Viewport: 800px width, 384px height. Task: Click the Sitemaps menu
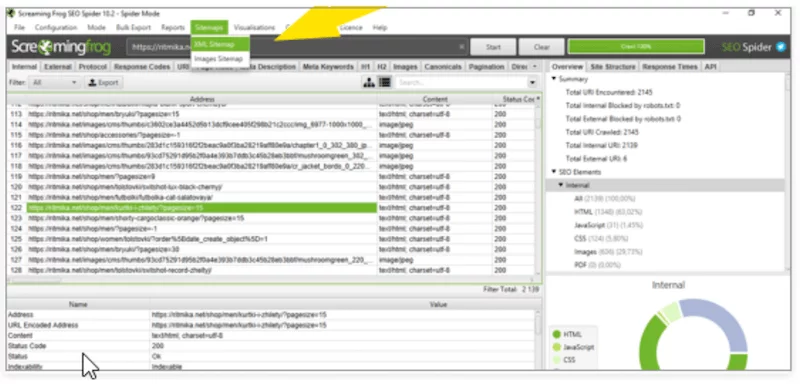tap(209, 28)
